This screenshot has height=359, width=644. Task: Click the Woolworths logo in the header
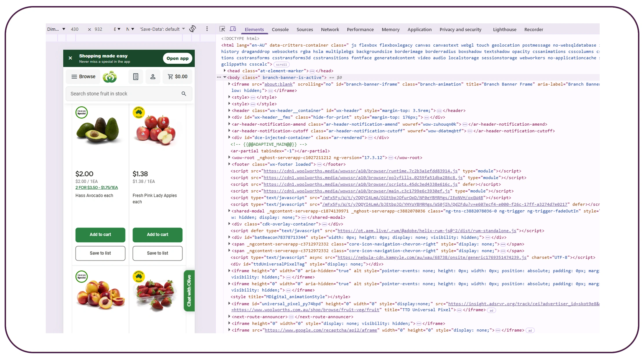coord(110,76)
